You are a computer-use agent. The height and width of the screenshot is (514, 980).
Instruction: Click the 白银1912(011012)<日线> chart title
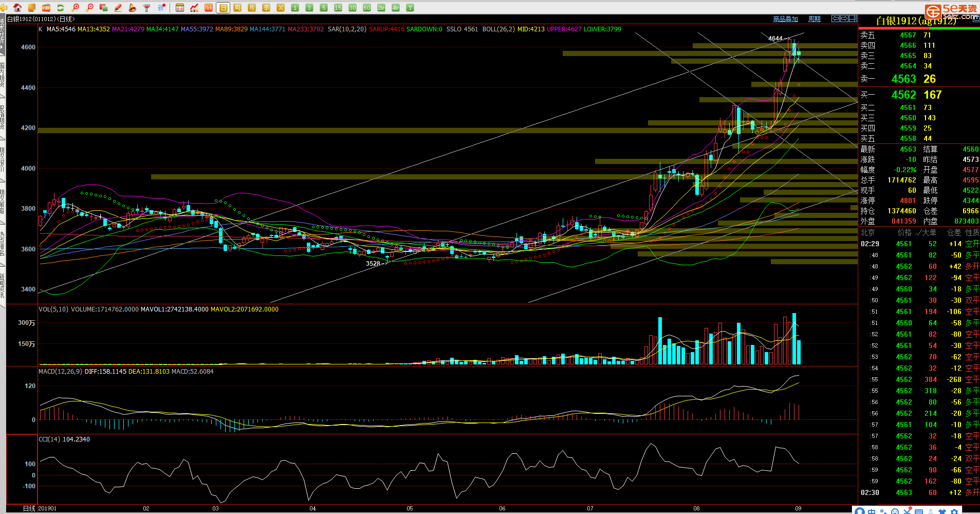tap(41, 19)
